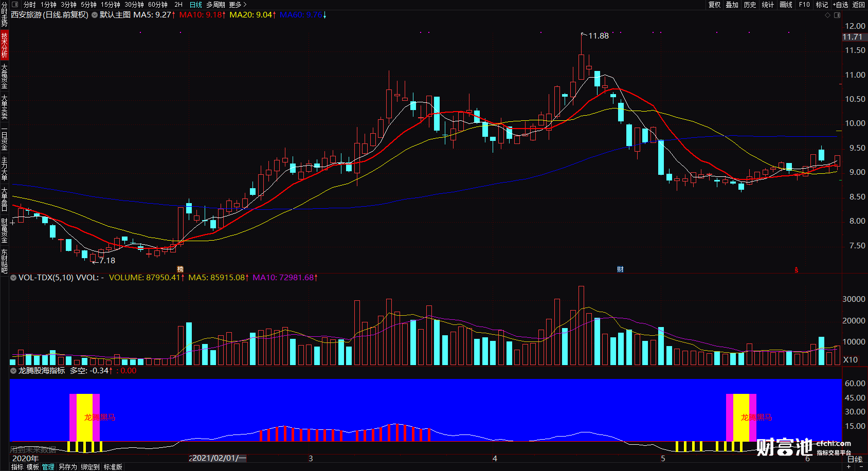Select the 1分钟 period
Image resolution: width=868 pixels, height=471 pixels.
pos(49,4)
